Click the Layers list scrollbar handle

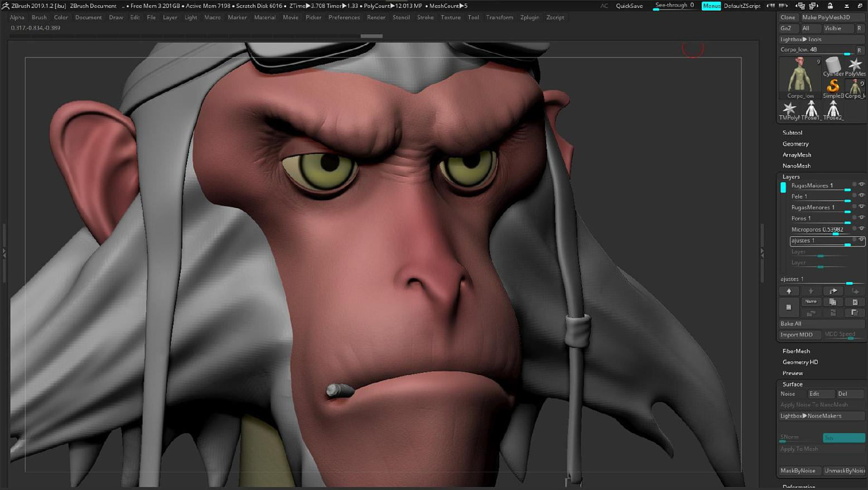click(x=783, y=188)
